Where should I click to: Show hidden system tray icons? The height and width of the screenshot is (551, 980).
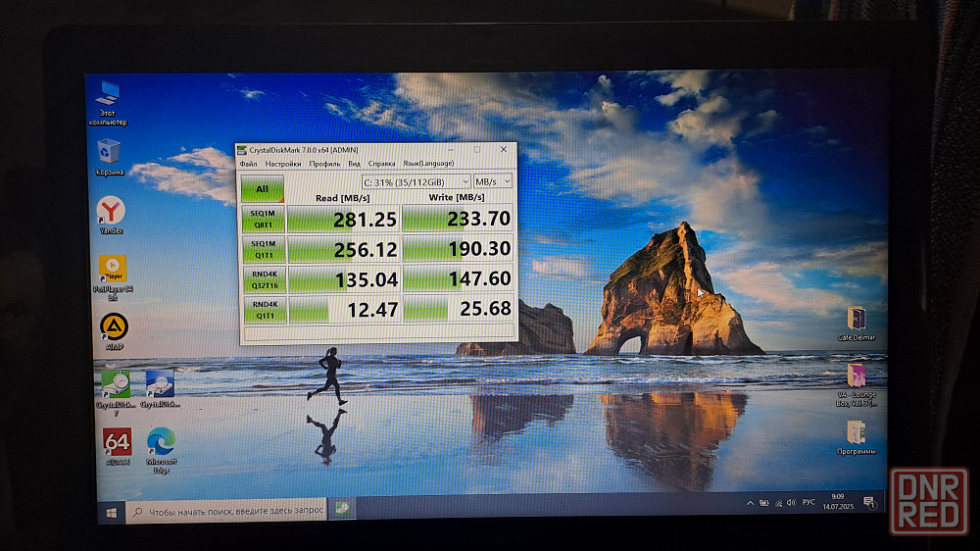pyautogui.click(x=750, y=503)
